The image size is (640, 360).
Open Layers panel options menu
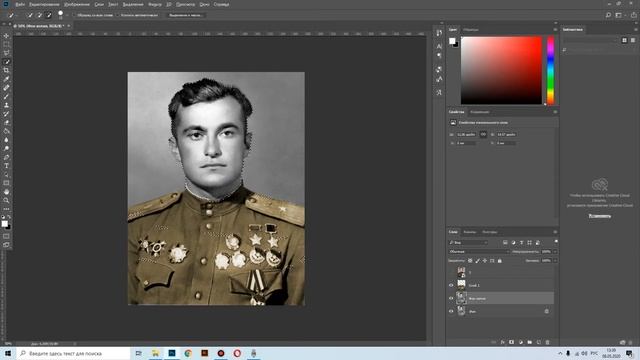pyautogui.click(x=555, y=232)
